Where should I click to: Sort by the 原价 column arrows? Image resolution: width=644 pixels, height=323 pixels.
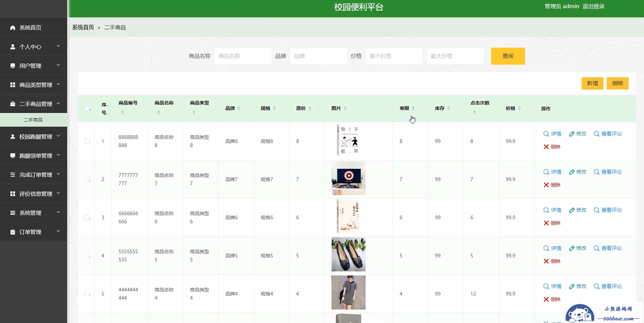click(310, 108)
